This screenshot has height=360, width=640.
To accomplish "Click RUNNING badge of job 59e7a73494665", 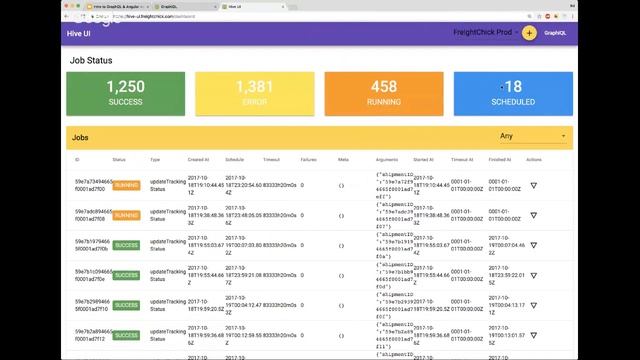I will click(x=126, y=185).
